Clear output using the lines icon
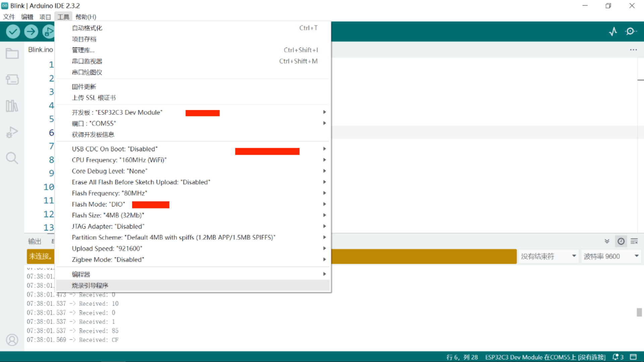Viewport: 644px width, 362px height. pos(634,241)
